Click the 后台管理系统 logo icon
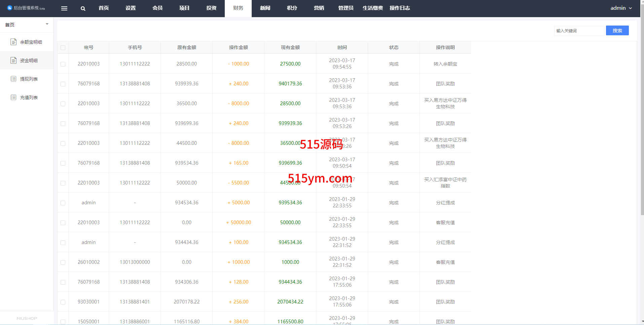644x325 pixels. coord(9,8)
